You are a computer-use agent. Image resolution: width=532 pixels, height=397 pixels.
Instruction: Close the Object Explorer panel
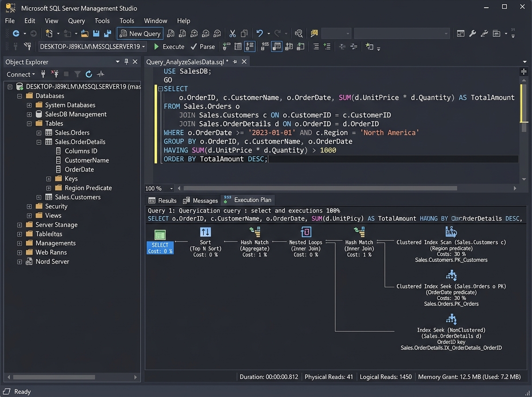(135, 62)
